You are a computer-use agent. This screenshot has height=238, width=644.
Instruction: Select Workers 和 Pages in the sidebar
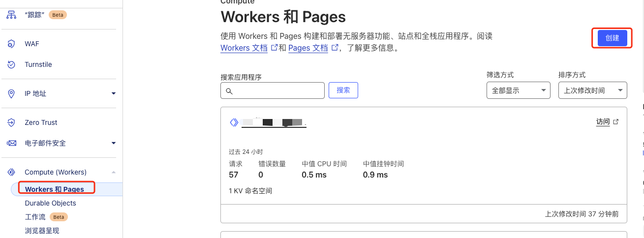click(55, 189)
